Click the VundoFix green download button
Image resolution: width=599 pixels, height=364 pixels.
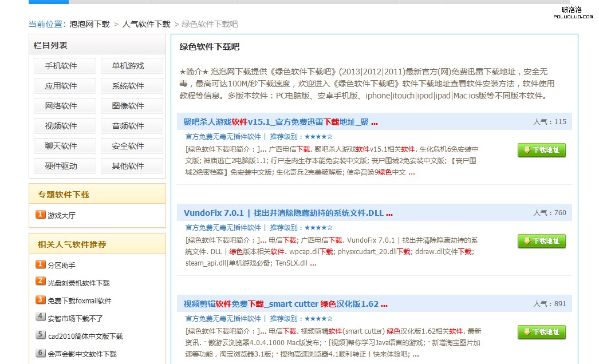(x=541, y=241)
